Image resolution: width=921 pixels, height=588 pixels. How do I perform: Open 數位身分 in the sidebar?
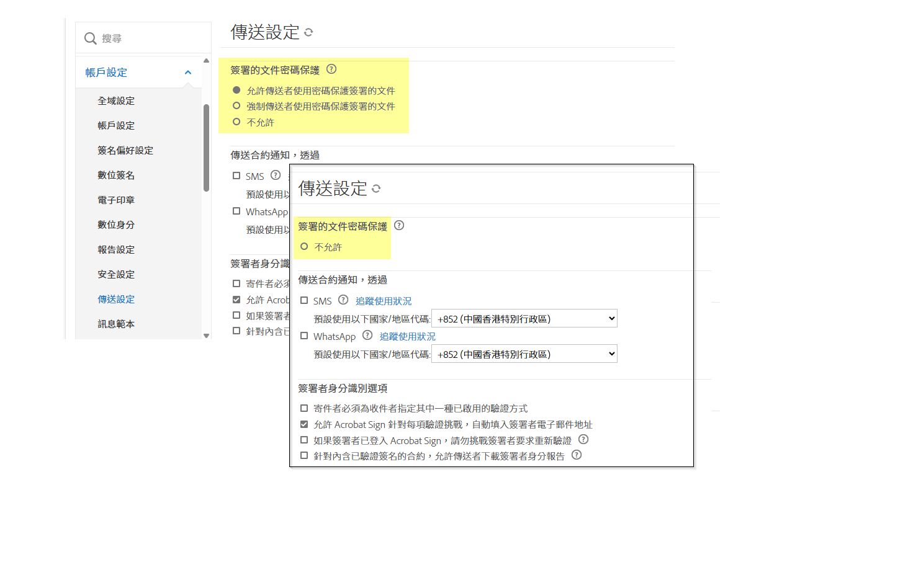116,225
